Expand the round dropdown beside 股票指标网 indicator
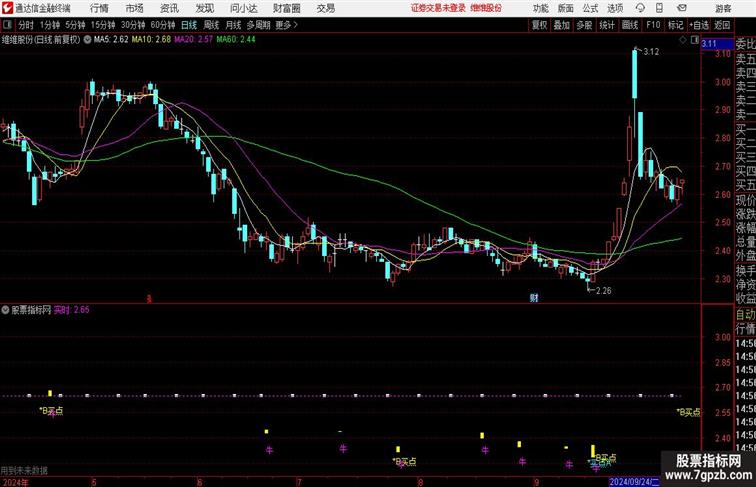Image resolution: width=756 pixels, height=487 pixels. click(x=5, y=310)
